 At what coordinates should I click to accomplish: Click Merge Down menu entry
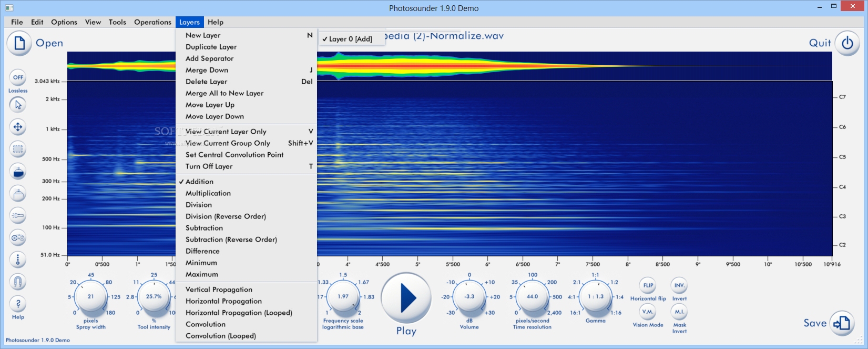(x=246, y=70)
